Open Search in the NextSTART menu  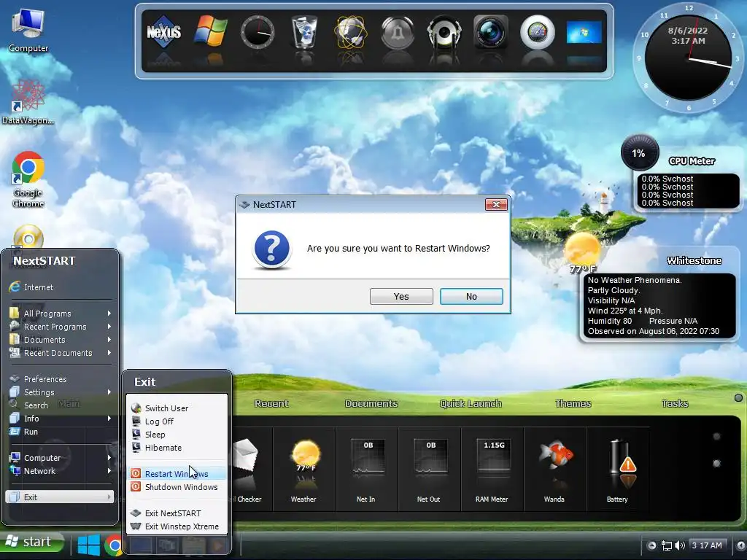pyautogui.click(x=60, y=405)
